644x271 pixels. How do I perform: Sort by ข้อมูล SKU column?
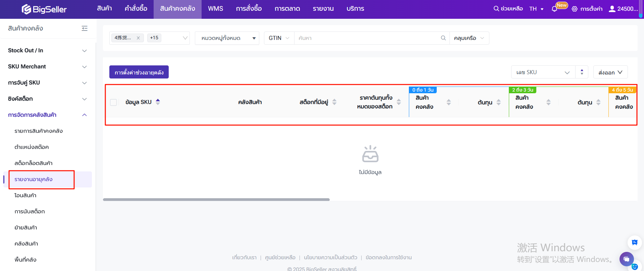click(x=158, y=102)
